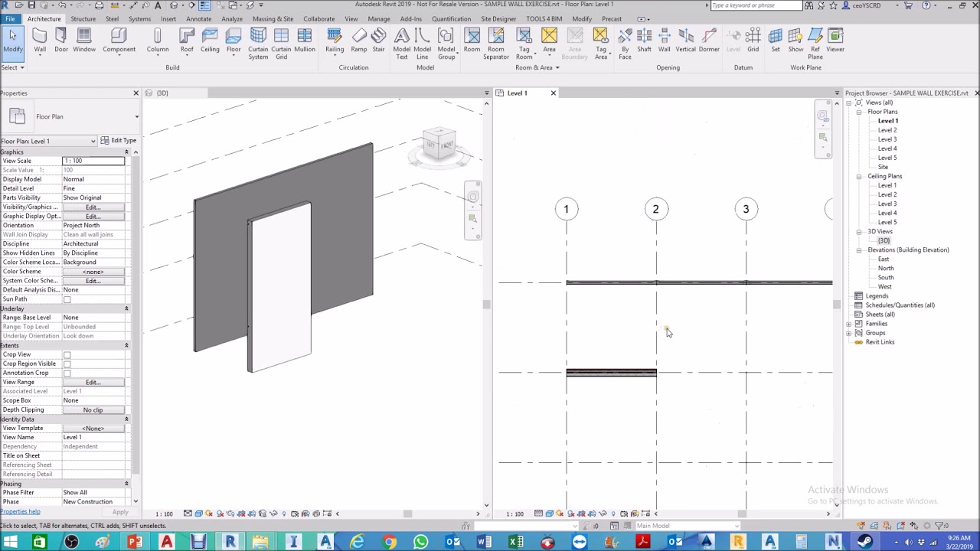
Task: Click the Edit Type button
Action: click(x=119, y=141)
